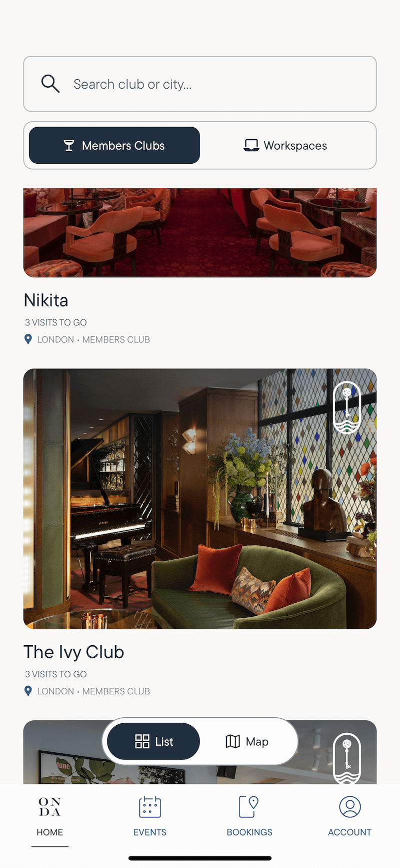The image size is (400, 868).
Task: Tap the ONDA Home logo
Action: coord(49,806)
